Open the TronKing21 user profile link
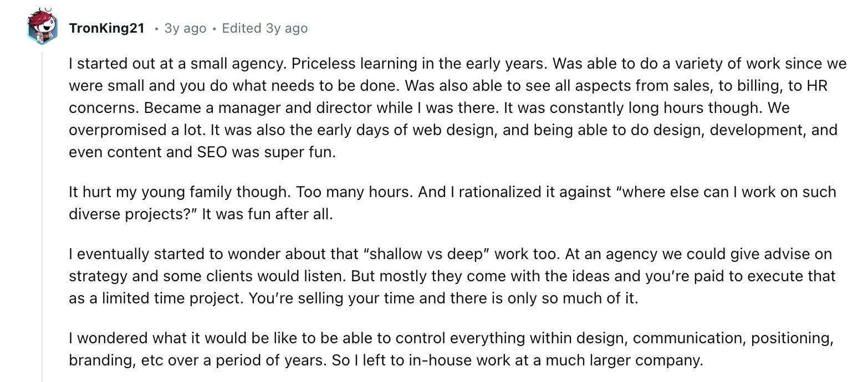This screenshot has width=868, height=382. click(106, 28)
